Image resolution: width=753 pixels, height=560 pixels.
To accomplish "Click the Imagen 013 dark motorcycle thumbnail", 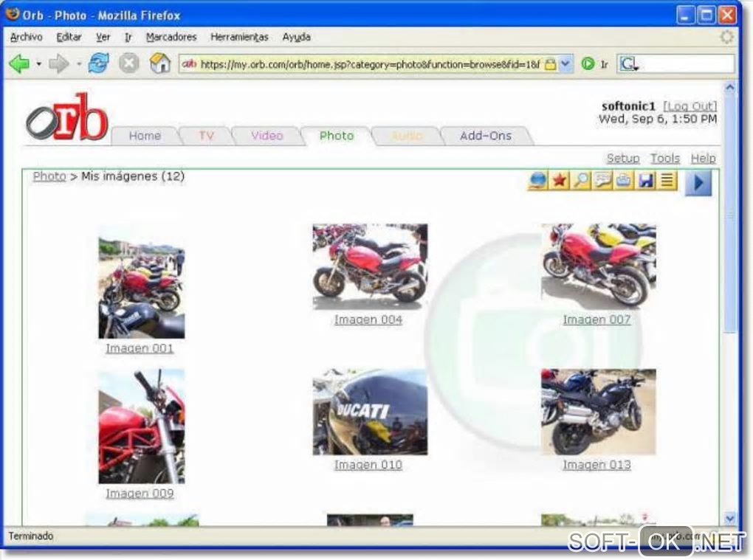I will click(x=599, y=412).
